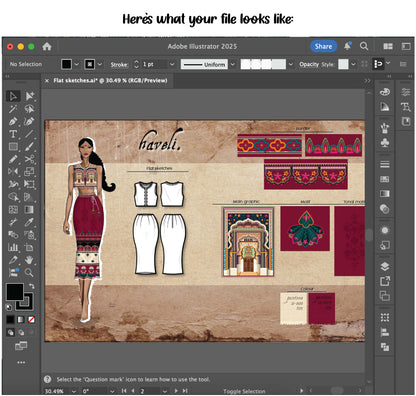
Task: Select the Zoom tool in toolbar
Action: tap(30, 272)
